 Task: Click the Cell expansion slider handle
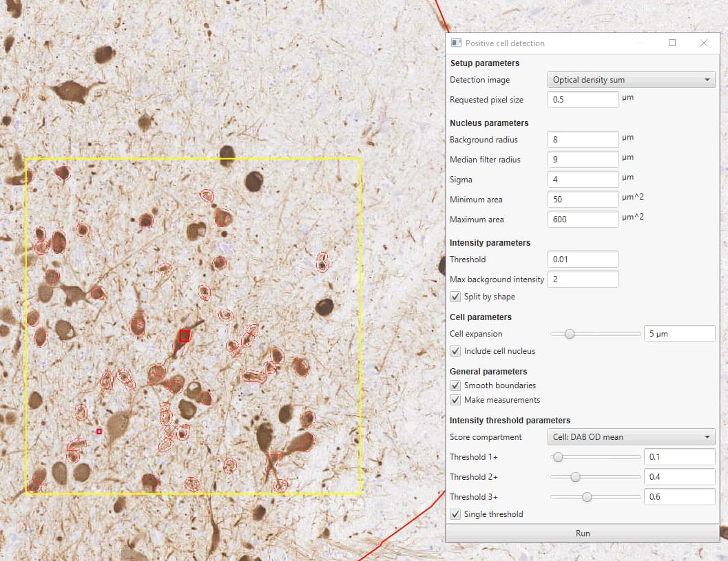coord(569,334)
